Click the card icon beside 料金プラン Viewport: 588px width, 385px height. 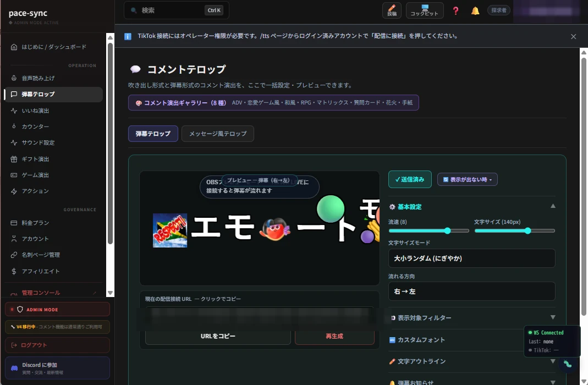tap(14, 223)
